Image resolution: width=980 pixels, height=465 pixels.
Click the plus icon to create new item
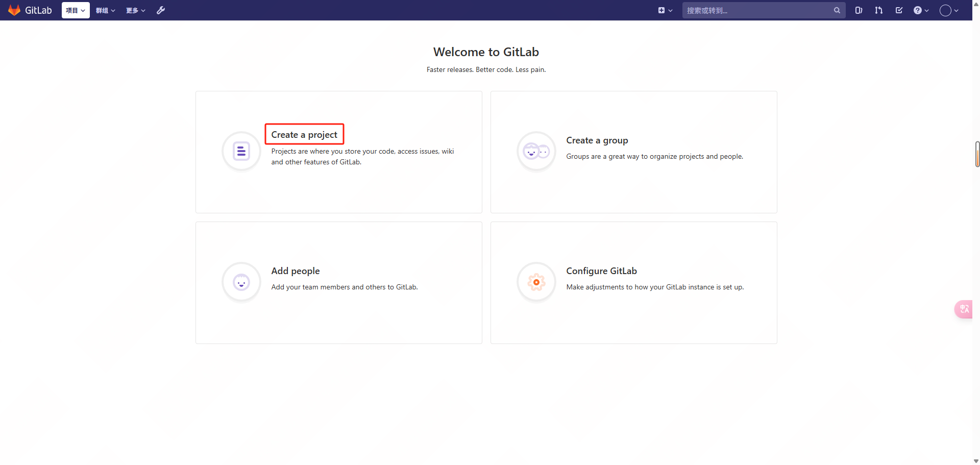click(x=661, y=10)
